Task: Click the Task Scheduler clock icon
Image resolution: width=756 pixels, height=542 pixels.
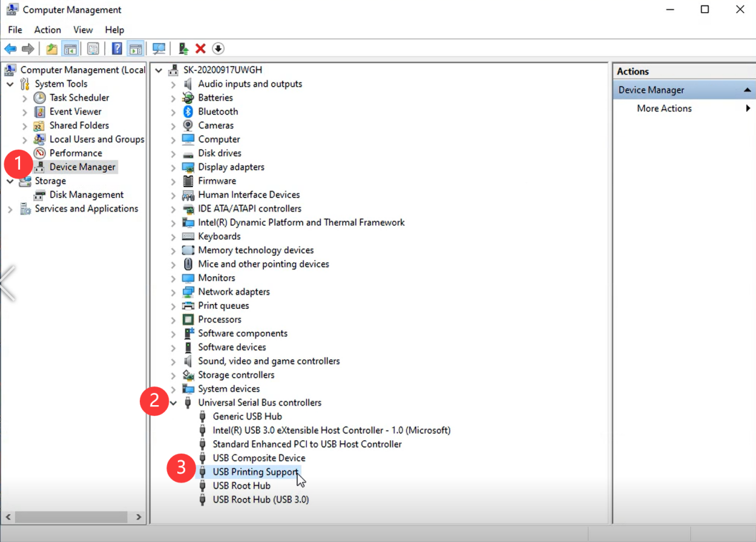Action: pyautogui.click(x=39, y=97)
